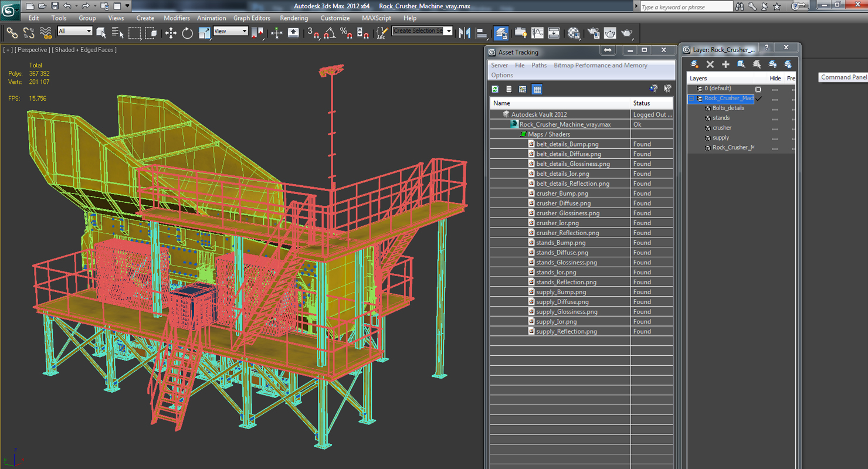Open Redo history dropdown arrow
This screenshot has width=868, height=469.
pos(95,6)
